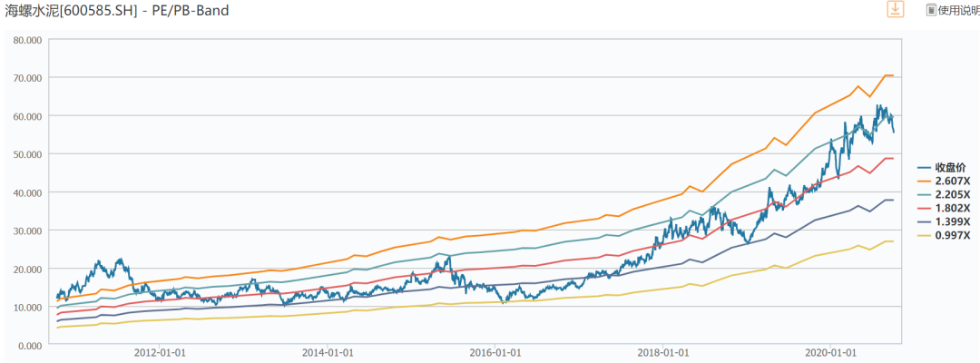Open the 使用说明 usage instructions link

[959, 10]
